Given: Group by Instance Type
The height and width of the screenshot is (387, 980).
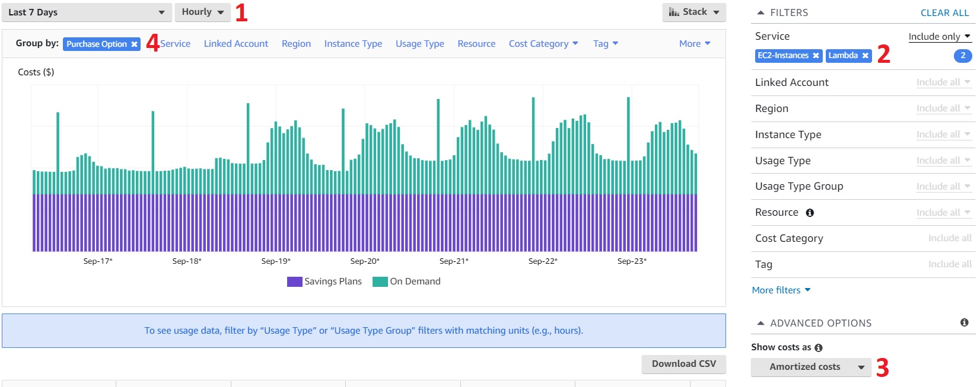Looking at the screenshot, I should click(x=353, y=44).
